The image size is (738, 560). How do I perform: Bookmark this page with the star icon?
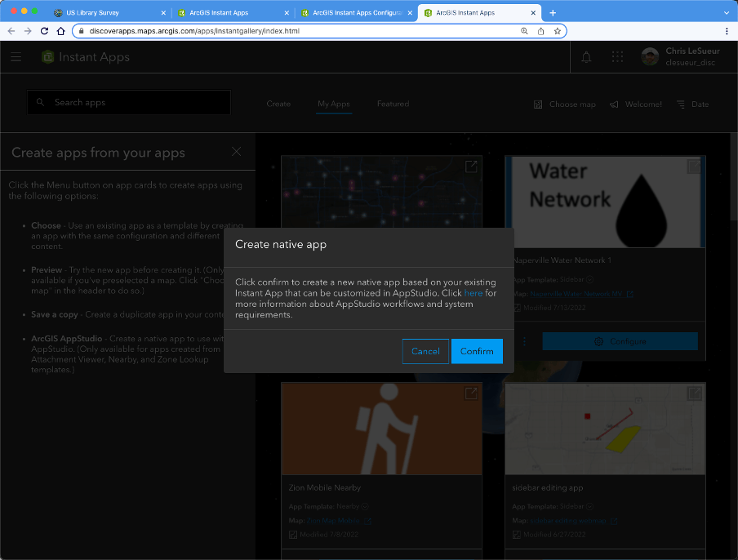tap(558, 31)
